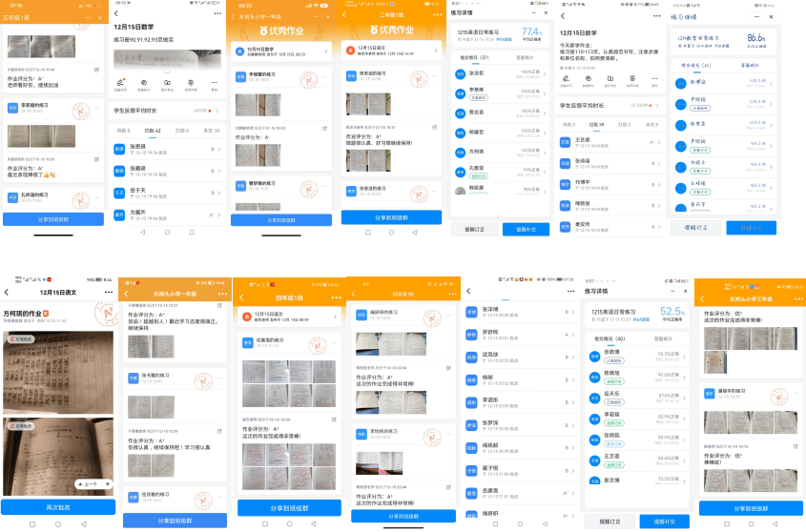Switch to the 未交 10 tab
This screenshot has height=532, width=806.
[x=211, y=130]
